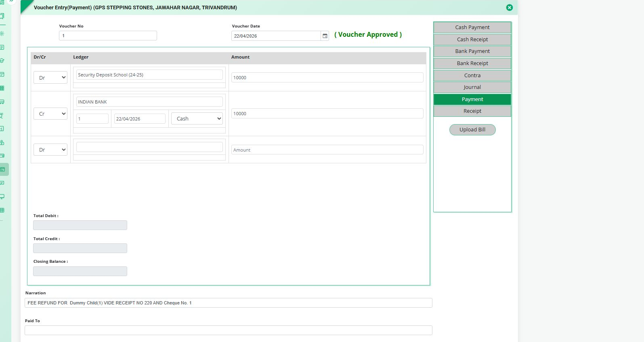Switch to Cash Receipt voucher type

[472, 40]
